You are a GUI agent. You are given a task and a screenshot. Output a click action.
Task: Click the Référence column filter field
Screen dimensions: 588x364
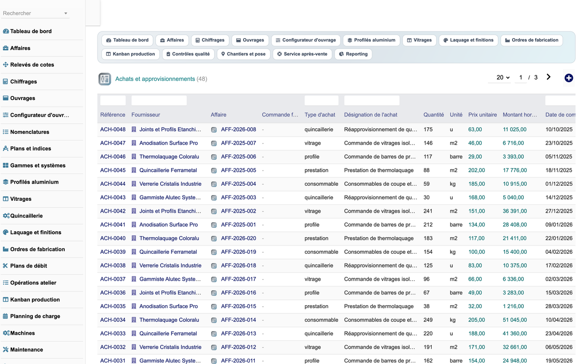[x=113, y=100]
